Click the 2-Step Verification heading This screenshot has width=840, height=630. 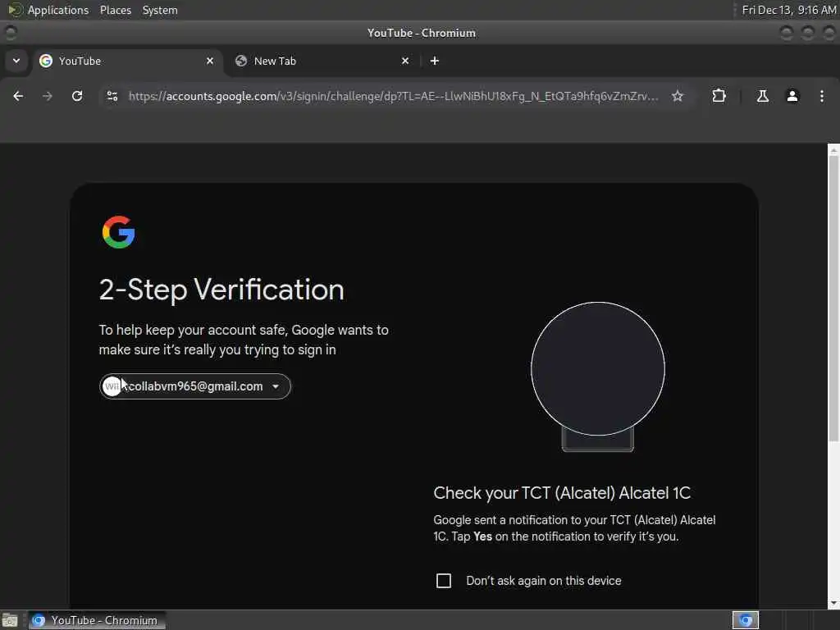click(221, 290)
